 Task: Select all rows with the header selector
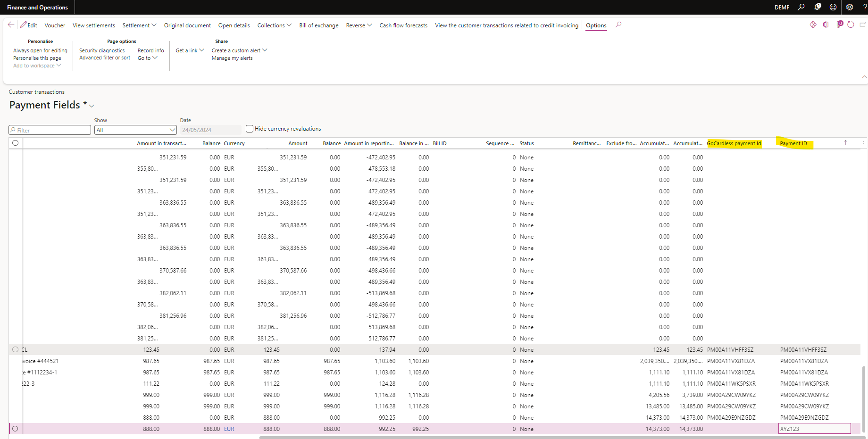(x=15, y=143)
